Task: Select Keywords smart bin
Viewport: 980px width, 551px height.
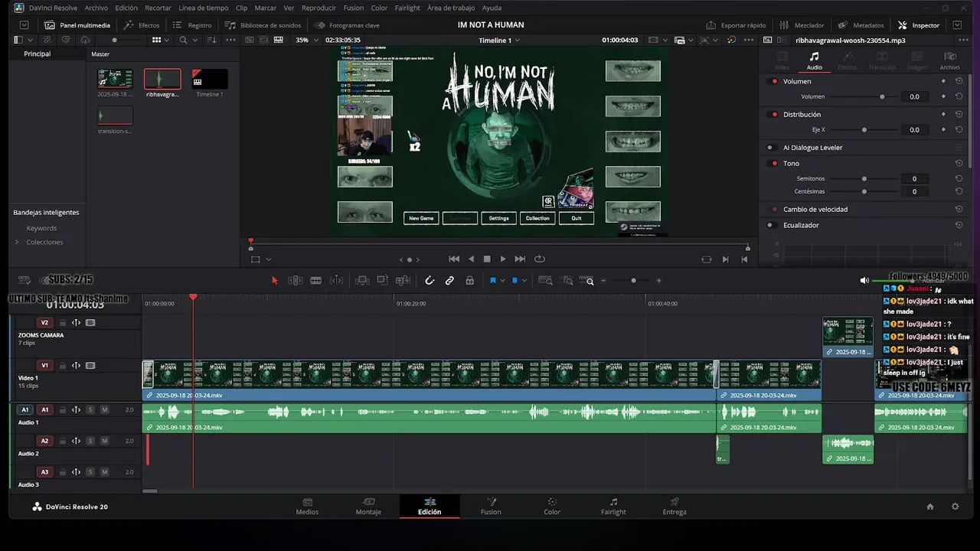Action: coord(41,228)
